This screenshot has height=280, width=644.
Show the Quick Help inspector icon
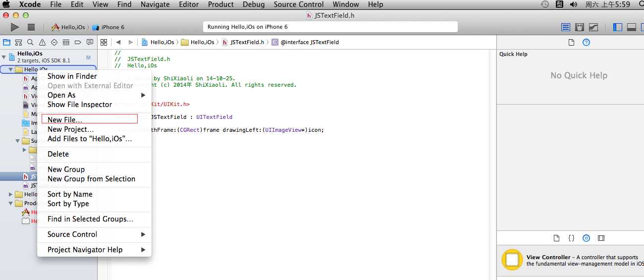(x=586, y=43)
